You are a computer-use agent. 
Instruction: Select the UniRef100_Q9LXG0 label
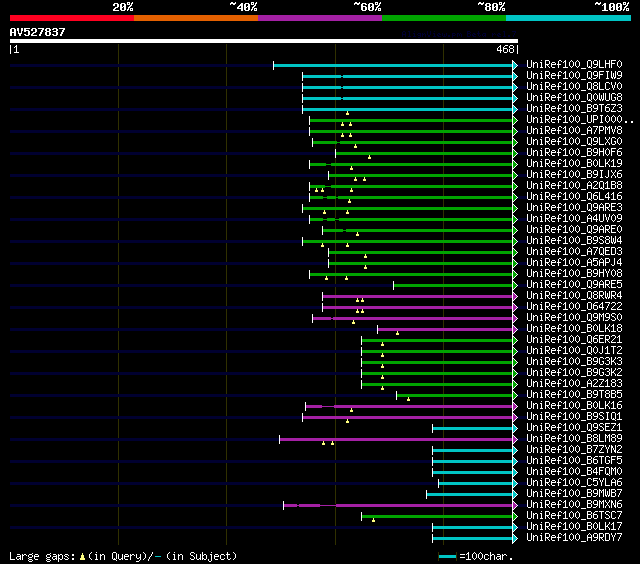(574, 142)
